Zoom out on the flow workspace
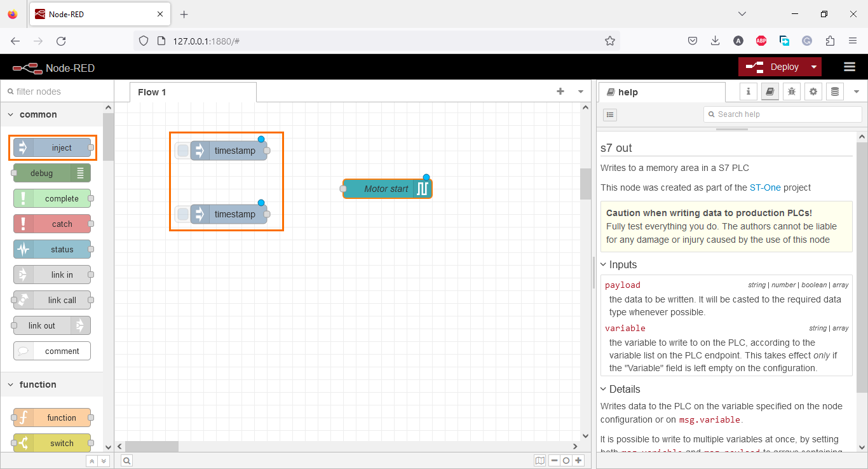The height and width of the screenshot is (469, 868). pos(552,460)
